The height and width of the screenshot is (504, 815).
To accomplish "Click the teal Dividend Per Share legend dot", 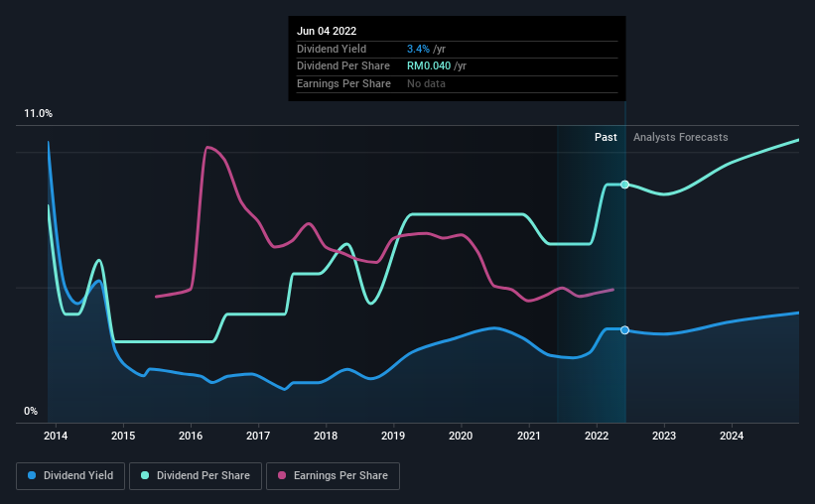I will (x=145, y=475).
